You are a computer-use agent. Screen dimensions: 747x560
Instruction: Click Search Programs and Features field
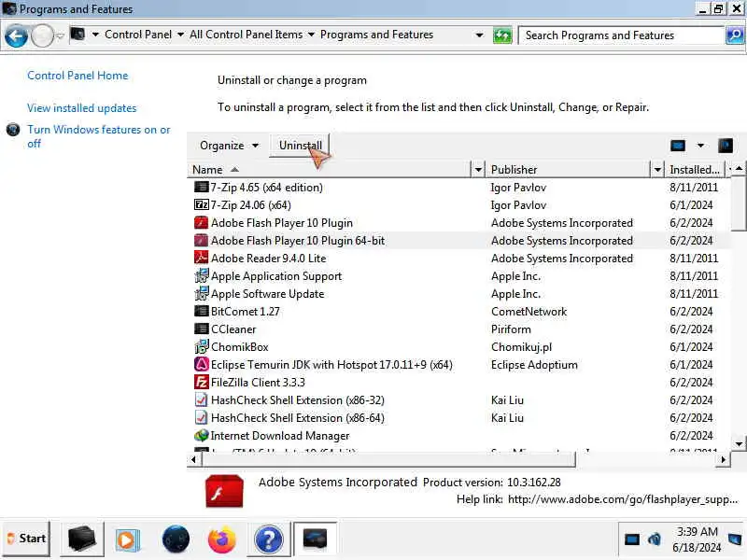pos(620,35)
